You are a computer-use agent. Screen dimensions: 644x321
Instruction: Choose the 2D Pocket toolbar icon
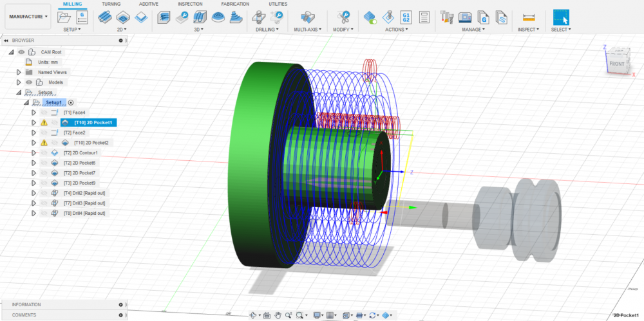(123, 17)
